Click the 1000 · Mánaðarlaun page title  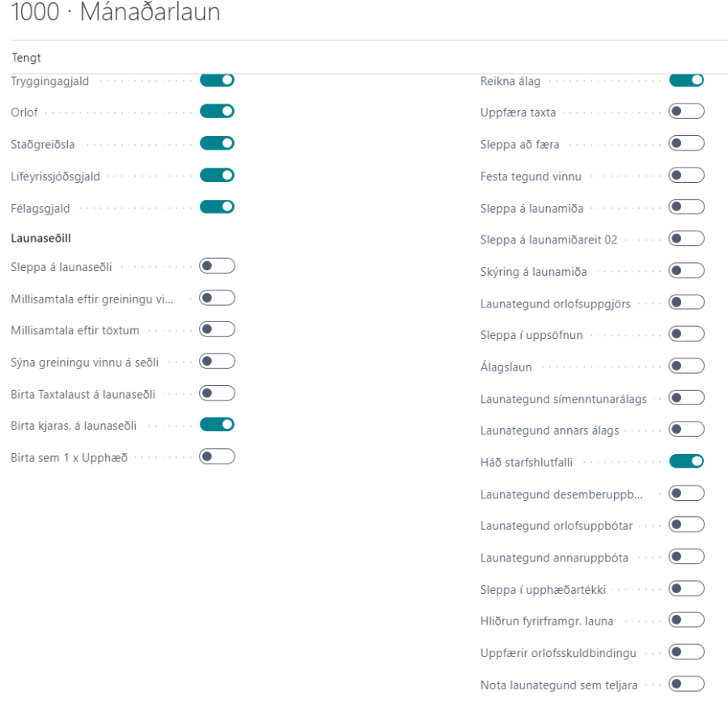[116, 14]
